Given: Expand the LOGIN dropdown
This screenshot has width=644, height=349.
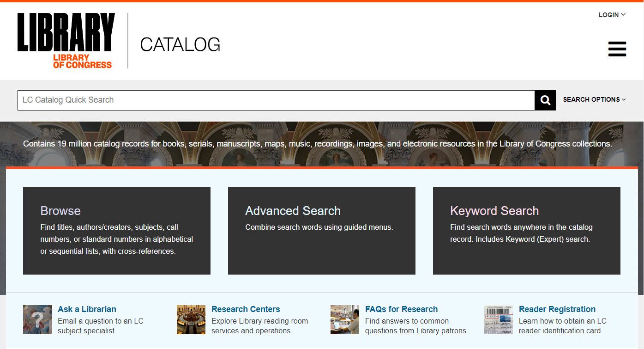Looking at the screenshot, I should coord(612,15).
